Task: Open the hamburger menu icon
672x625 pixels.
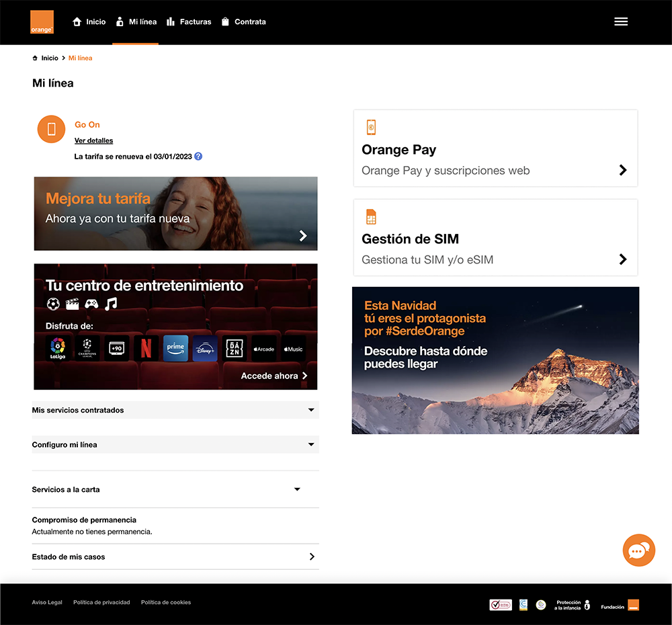Action: [621, 22]
